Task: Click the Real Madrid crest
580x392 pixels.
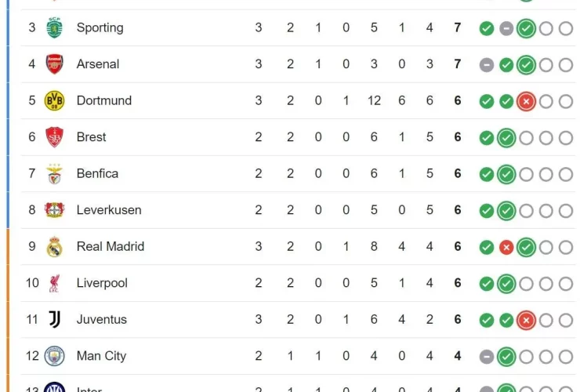Action: [54, 246]
